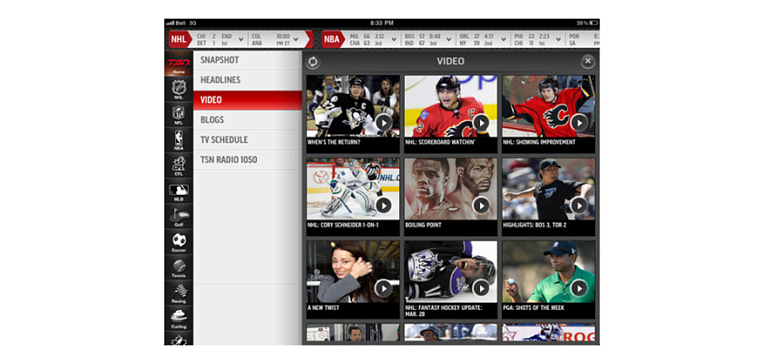Click the NHL scoreboard tag
Image resolution: width=764 pixels, height=364 pixels.
point(179,39)
